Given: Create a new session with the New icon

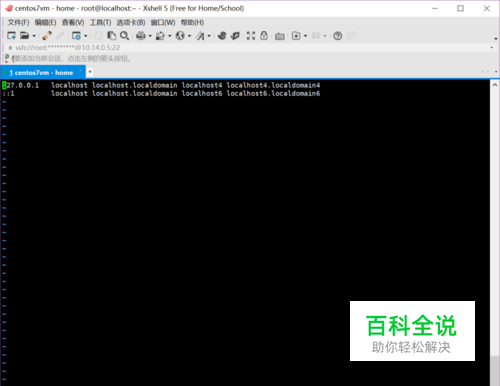Looking at the screenshot, I should tap(11, 35).
